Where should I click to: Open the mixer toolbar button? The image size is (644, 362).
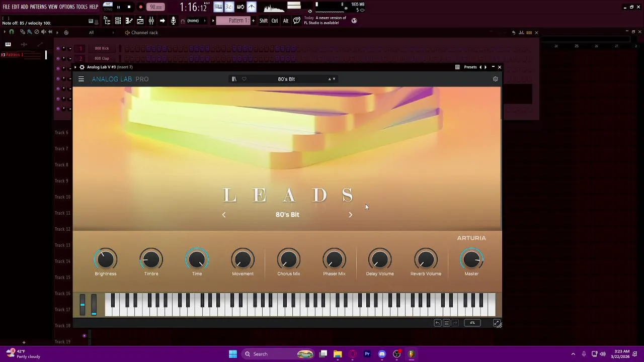pyautogui.click(x=151, y=21)
